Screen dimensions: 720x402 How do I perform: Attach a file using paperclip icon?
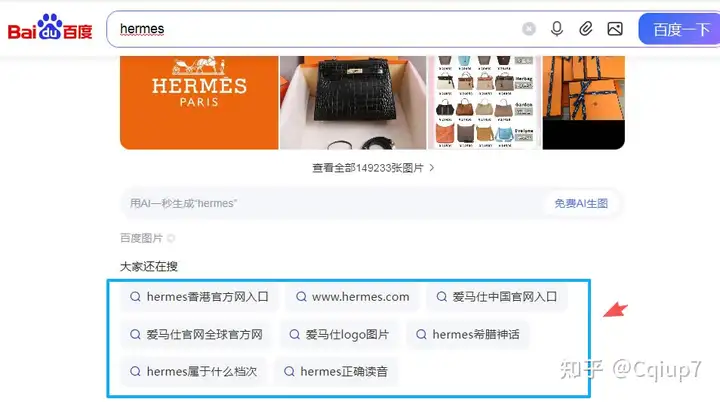585,29
